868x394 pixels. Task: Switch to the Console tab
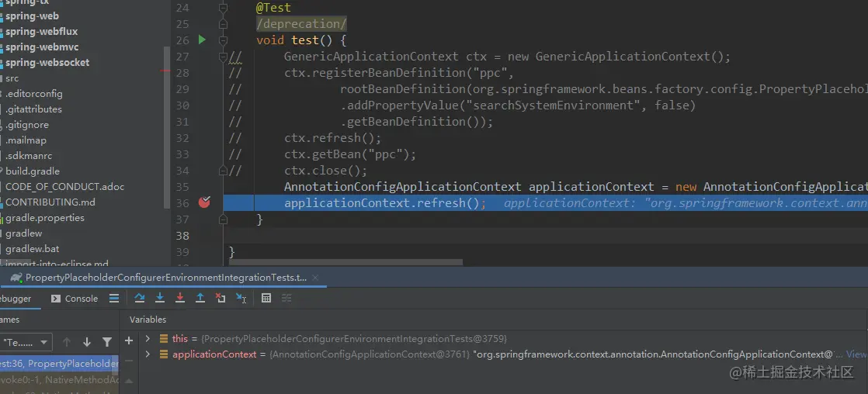point(75,299)
